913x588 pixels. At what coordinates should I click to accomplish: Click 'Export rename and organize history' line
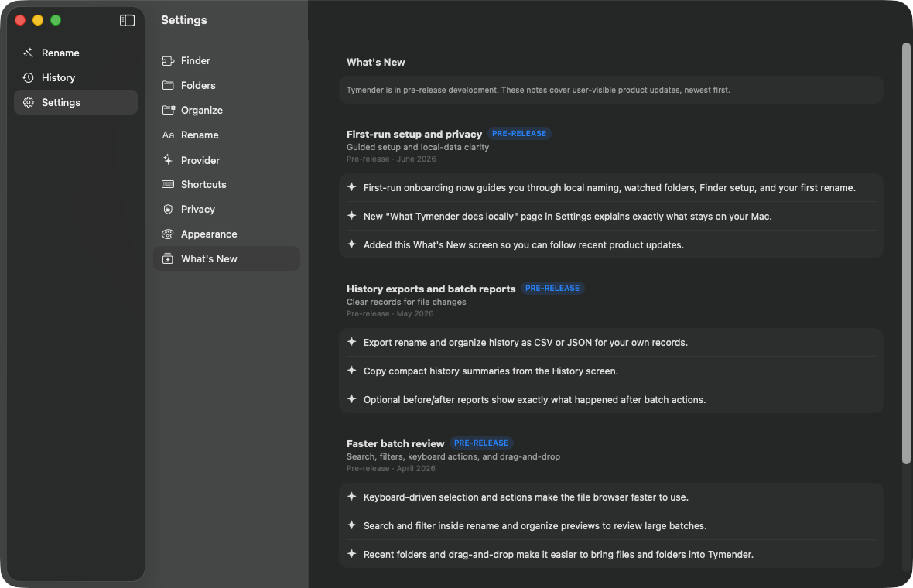525,342
